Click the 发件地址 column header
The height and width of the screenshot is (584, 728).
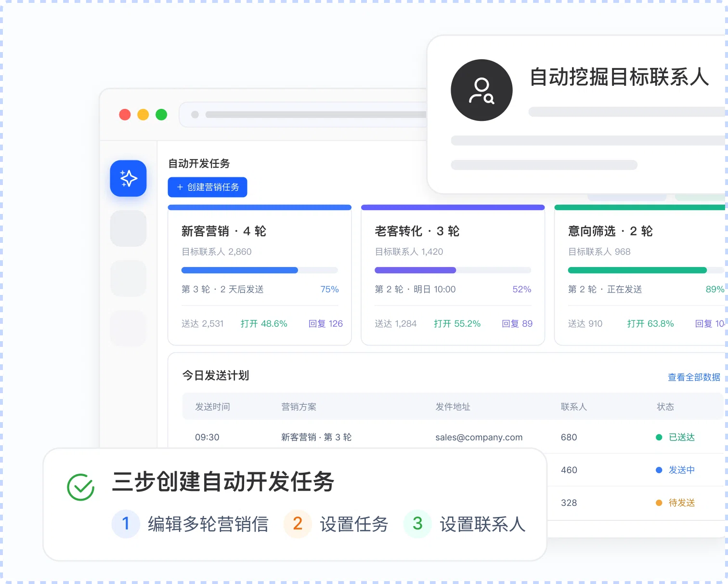pyautogui.click(x=453, y=407)
